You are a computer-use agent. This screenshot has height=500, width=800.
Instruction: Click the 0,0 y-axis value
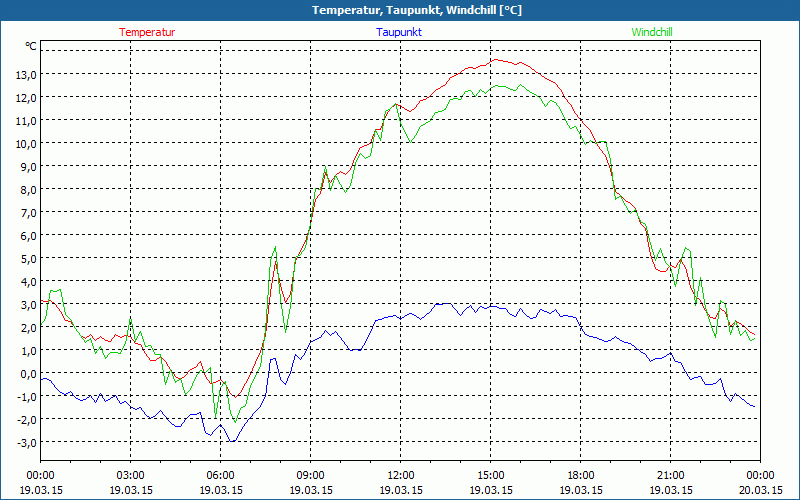pyautogui.click(x=29, y=374)
